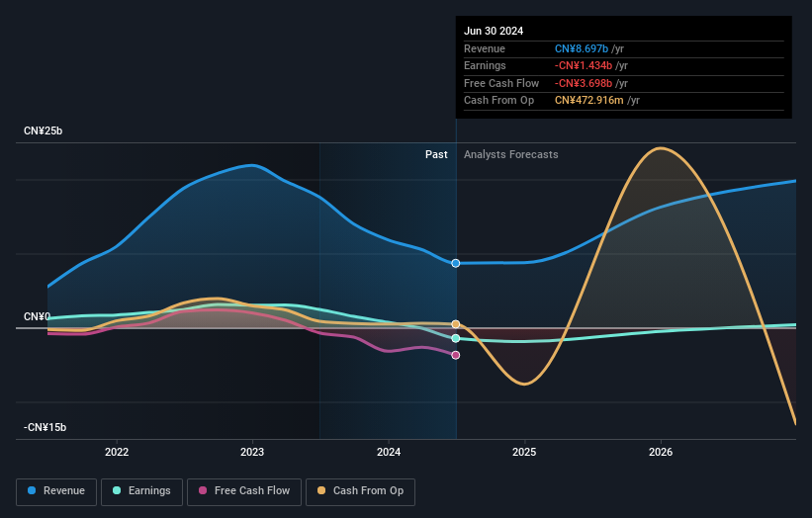
Task: Click the CN¥472.916m cash from op value
Action: pos(588,101)
